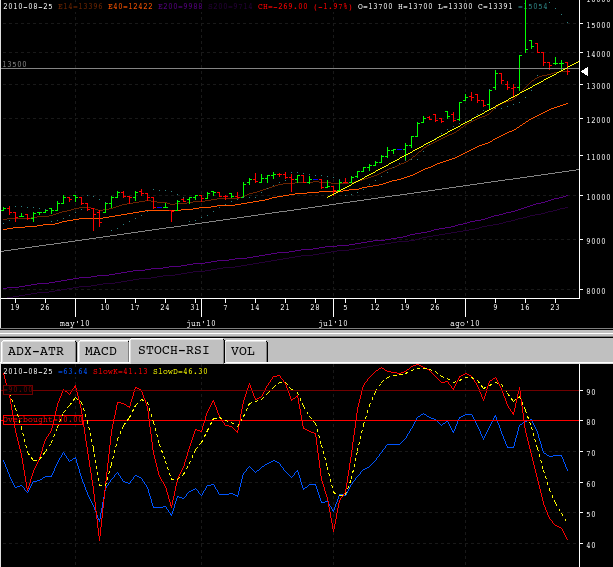This screenshot has height=567, width=613.
Task: Click the may'10 label on time axis
Action: [x=75, y=323]
